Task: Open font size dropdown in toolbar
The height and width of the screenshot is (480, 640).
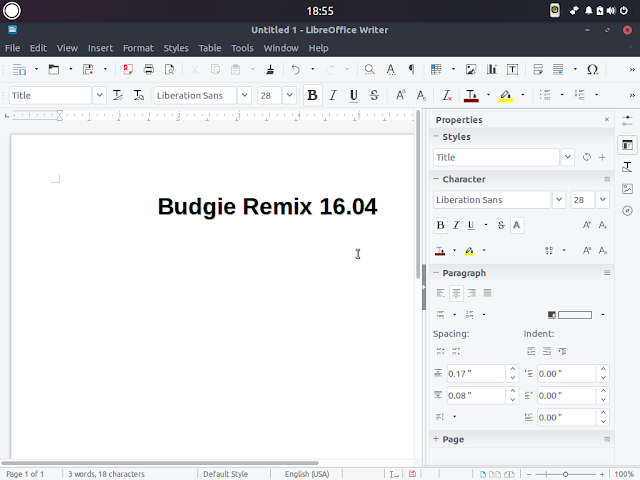Action: click(x=289, y=95)
